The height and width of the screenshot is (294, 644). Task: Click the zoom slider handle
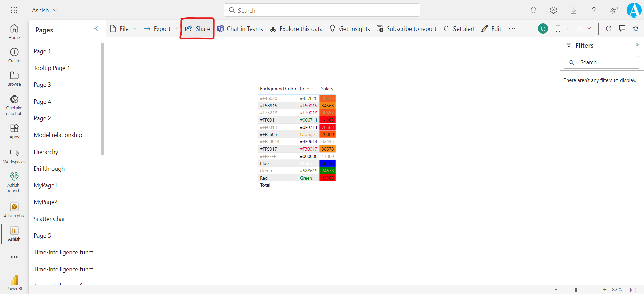click(x=576, y=290)
